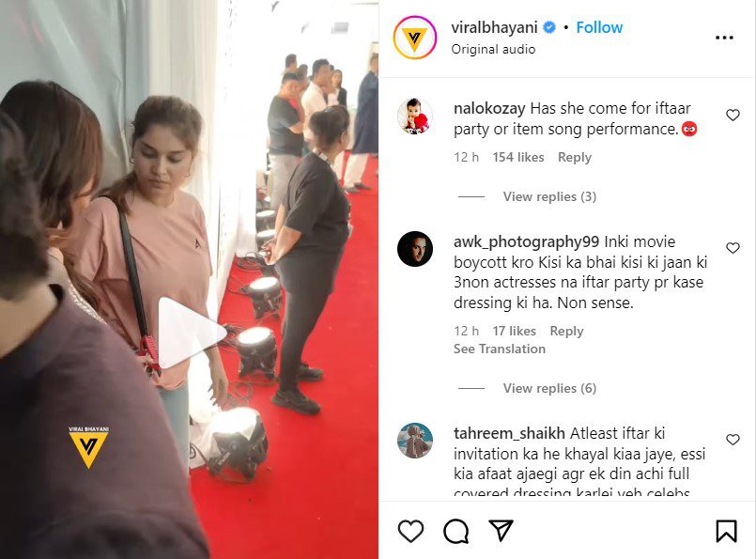Open the three-dots more options menu
Viewport: 756px width, 559px height.
click(724, 38)
